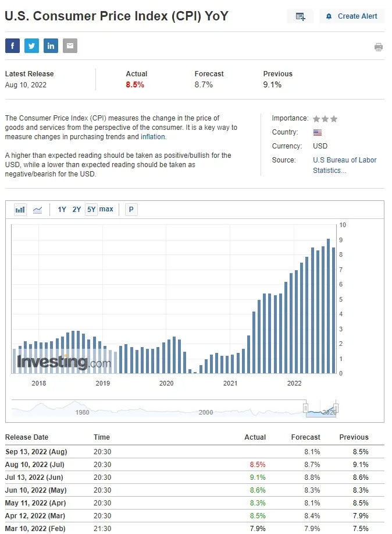Toggle the P chart button
The height and width of the screenshot is (534, 392).
[x=131, y=210]
